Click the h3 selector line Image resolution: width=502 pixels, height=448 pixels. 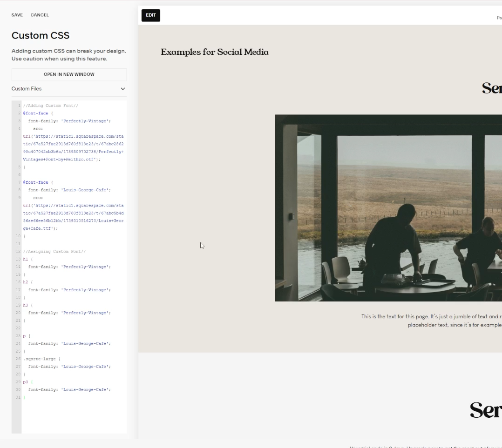(x=28, y=305)
